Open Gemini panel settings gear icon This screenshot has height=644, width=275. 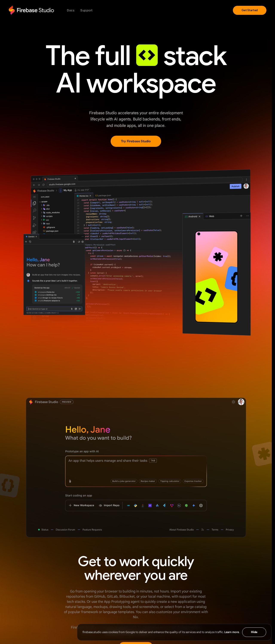pyautogui.click(x=82, y=242)
